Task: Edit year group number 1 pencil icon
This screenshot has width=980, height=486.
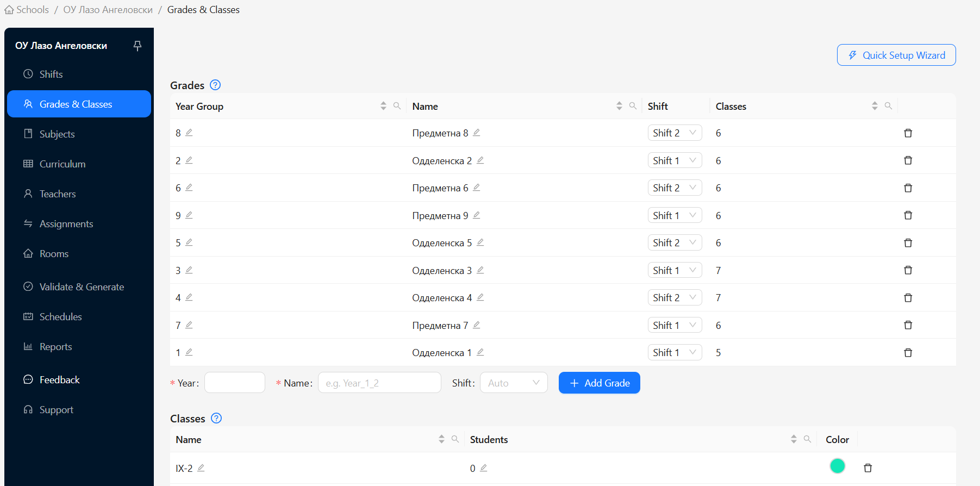Action: (x=189, y=352)
